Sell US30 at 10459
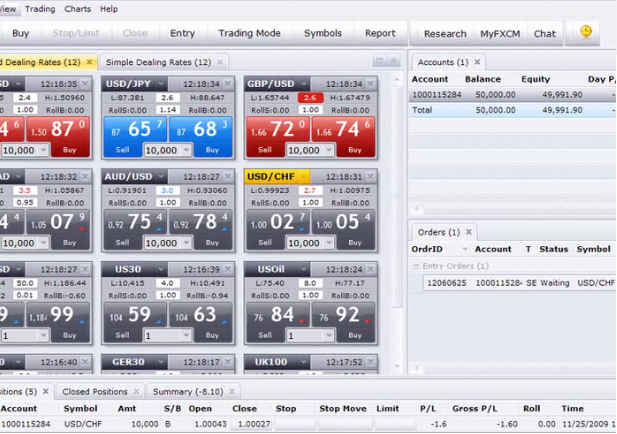Viewport: 617px width, 434px height. (x=134, y=322)
